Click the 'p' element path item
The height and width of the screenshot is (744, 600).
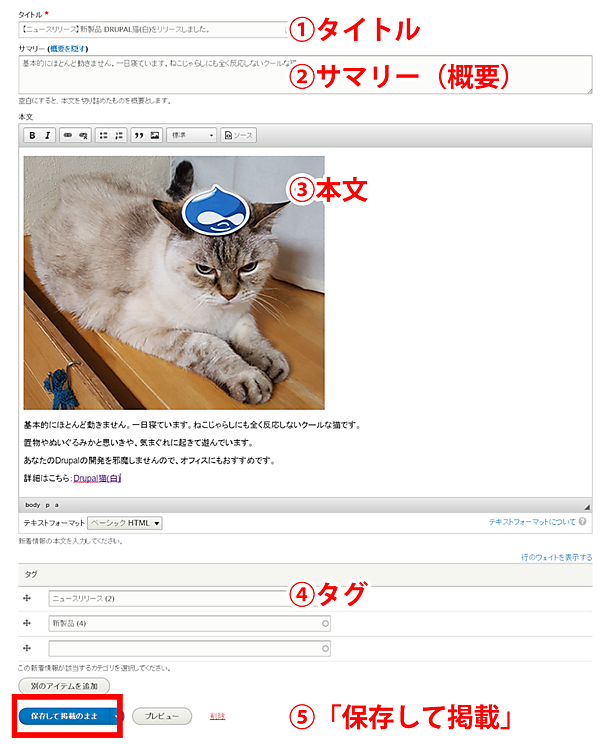point(47,505)
